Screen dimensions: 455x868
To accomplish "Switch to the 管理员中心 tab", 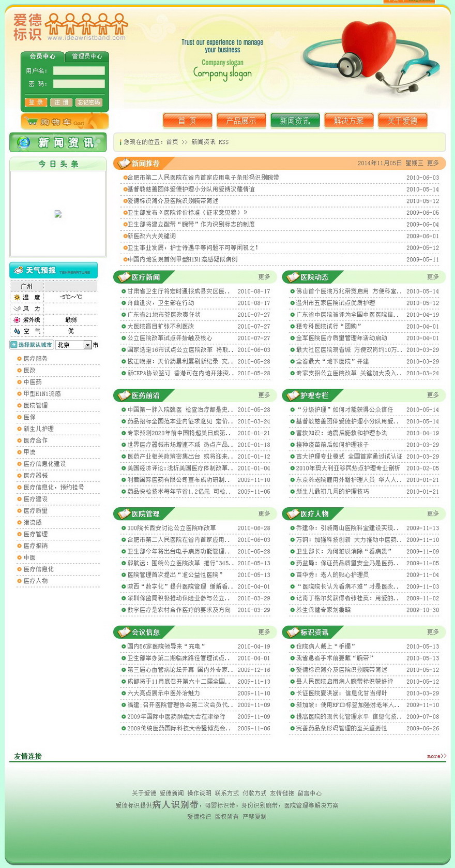I will [87, 56].
